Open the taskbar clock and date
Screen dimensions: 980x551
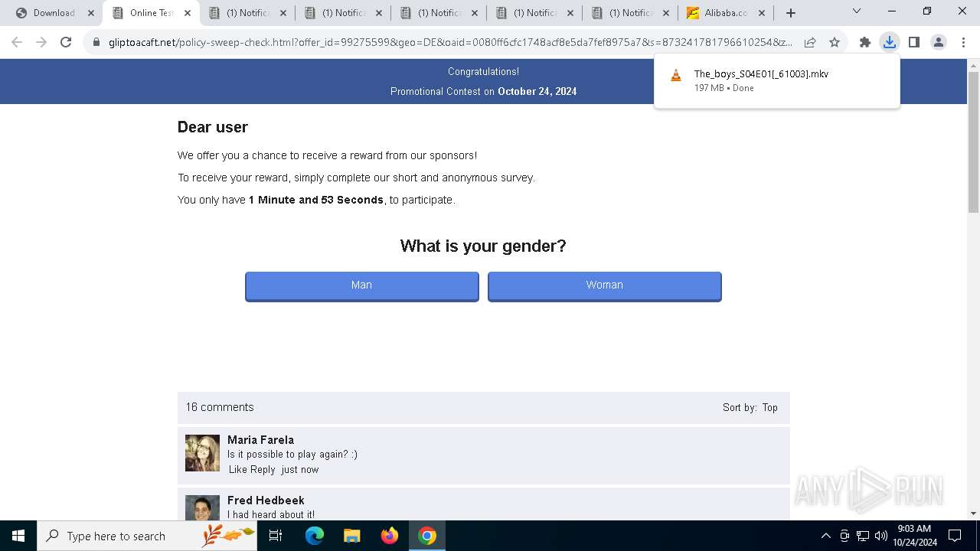(914, 536)
